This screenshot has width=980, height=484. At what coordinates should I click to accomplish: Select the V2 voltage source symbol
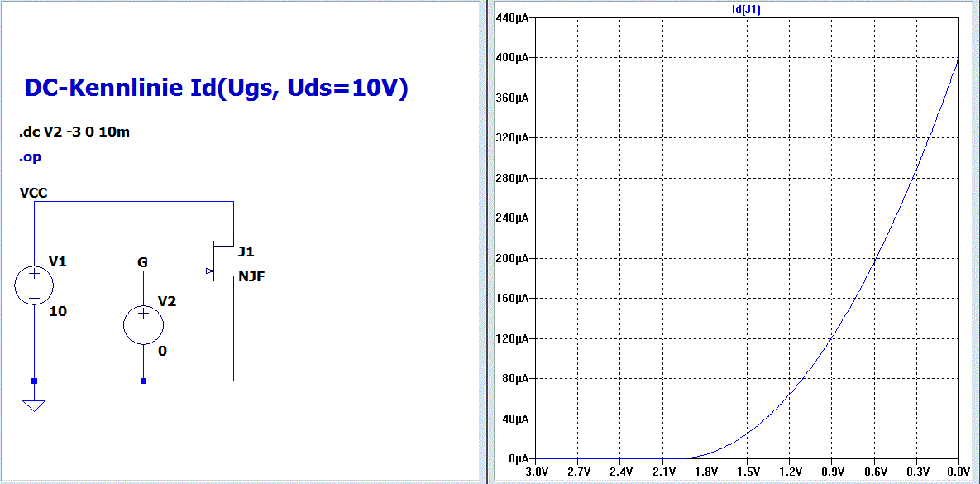pyautogui.click(x=143, y=324)
